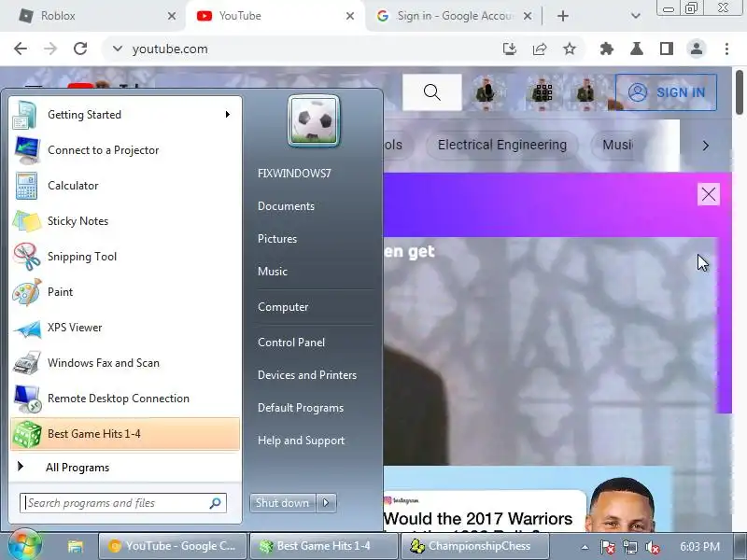Click YouTube SIGN IN button
This screenshot has width=747, height=560.
[666, 92]
